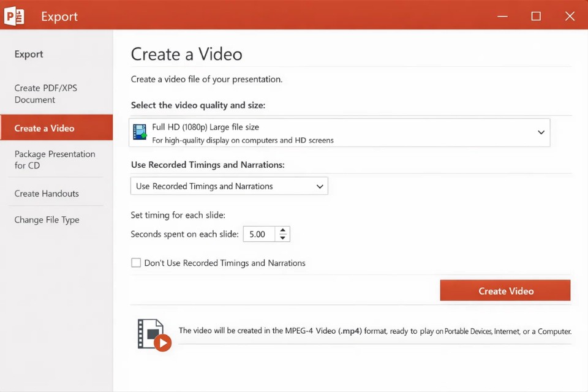Click the selected Use Recorded Timings and Narrations text
Image resolution: width=588 pixels, height=392 pixels.
point(203,186)
